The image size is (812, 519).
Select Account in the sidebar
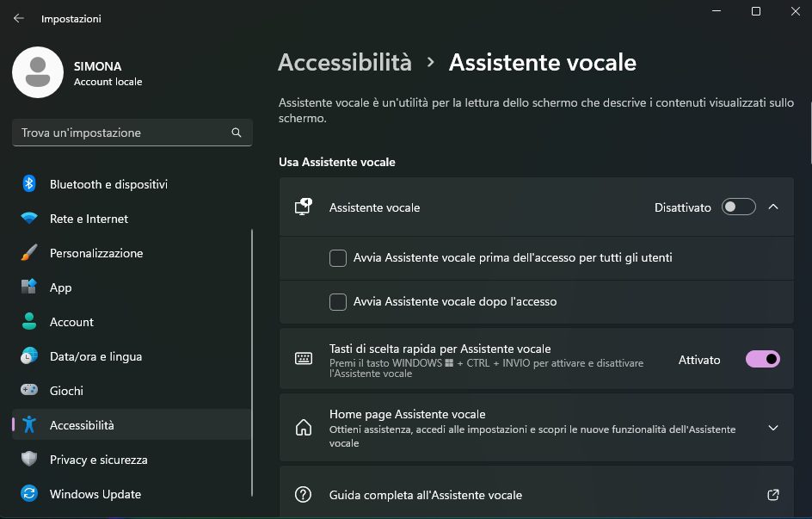click(x=132, y=322)
